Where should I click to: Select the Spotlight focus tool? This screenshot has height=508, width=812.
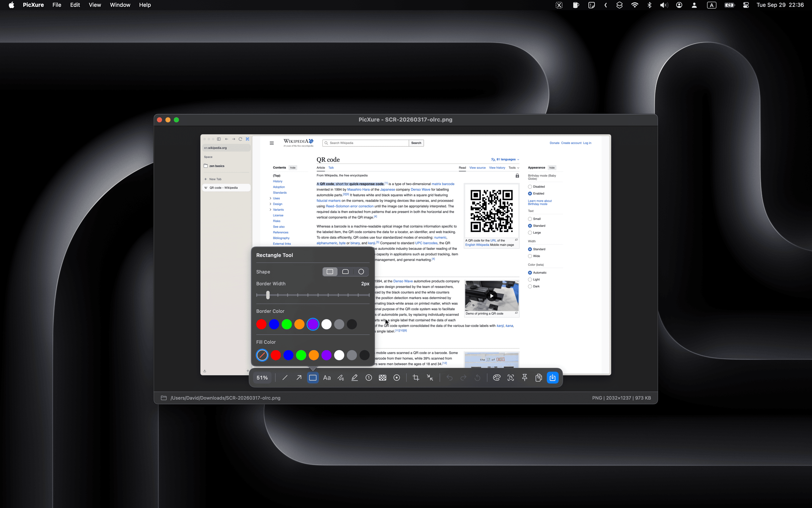396,378
